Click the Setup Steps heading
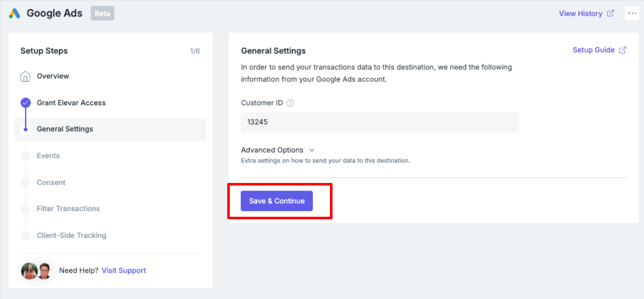 pos(44,51)
